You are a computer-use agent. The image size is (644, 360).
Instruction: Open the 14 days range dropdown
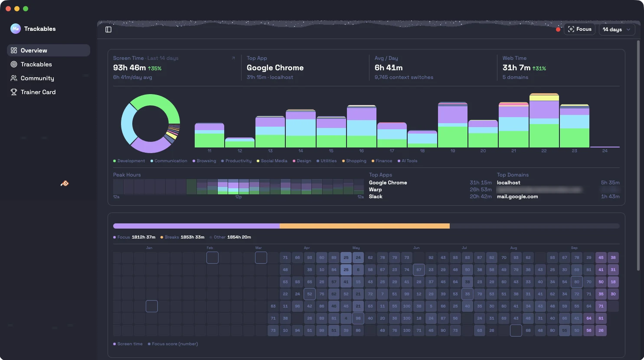pos(617,29)
